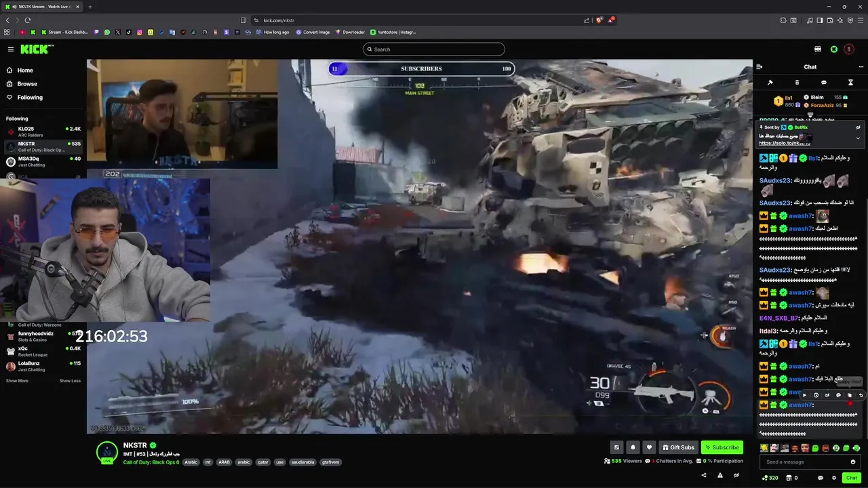Hide the pinned message eye icon
Viewport: 868px width, 488px height.
pyautogui.click(x=858, y=127)
